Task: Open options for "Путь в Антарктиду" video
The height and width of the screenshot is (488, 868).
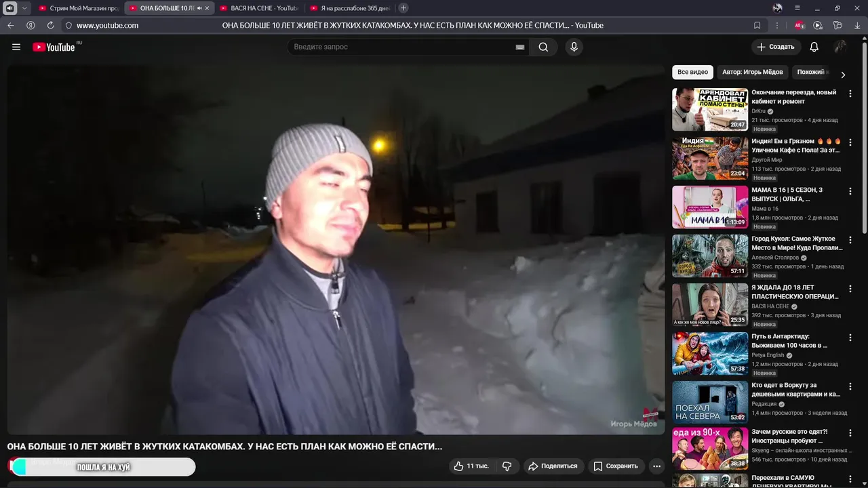Action: coord(850,338)
